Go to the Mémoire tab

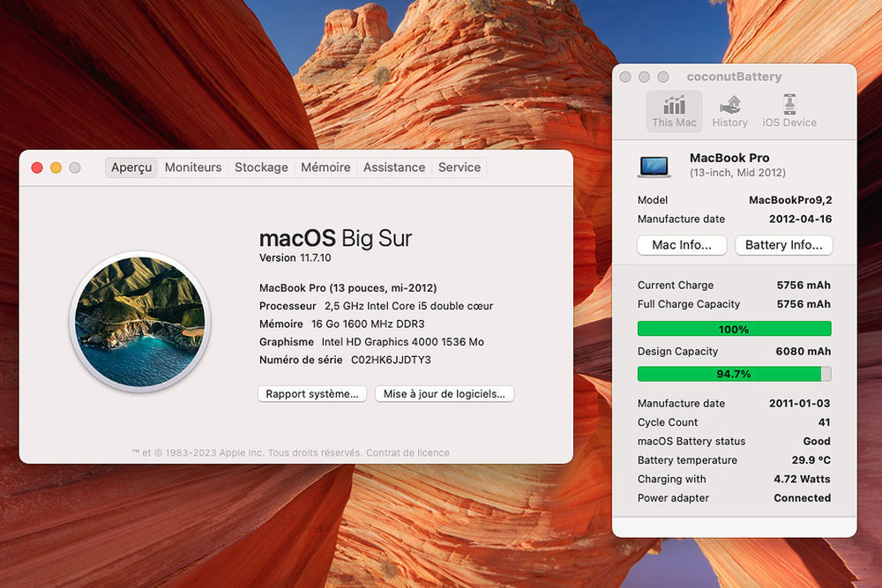(325, 167)
